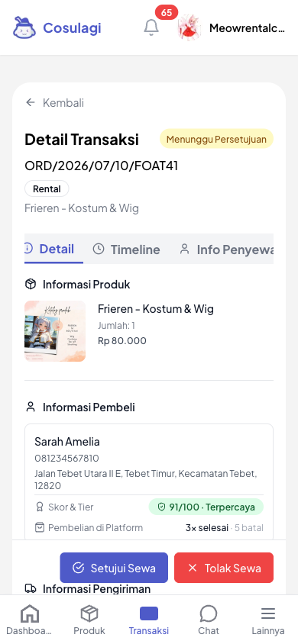
Task: Click the Cosulagi brand text
Action: pyautogui.click(x=72, y=28)
